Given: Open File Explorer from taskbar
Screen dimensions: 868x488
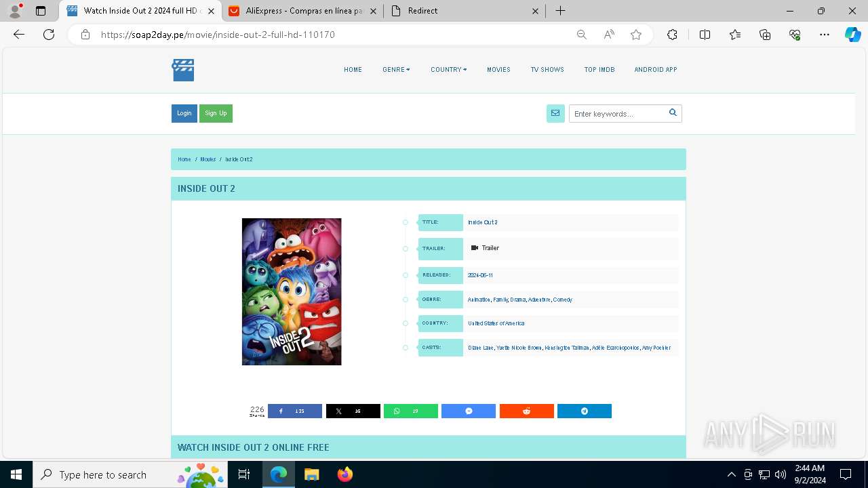Looking at the screenshot, I should (x=311, y=474).
